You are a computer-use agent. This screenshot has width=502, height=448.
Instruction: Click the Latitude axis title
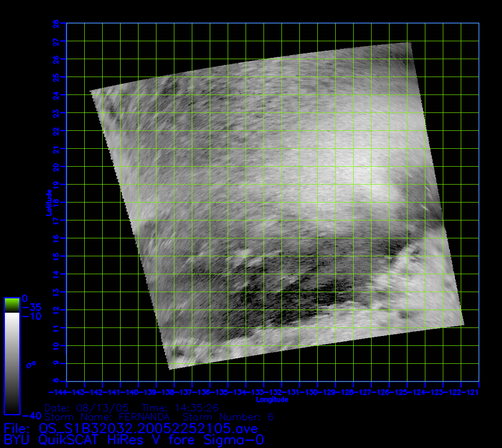[x=48, y=202]
